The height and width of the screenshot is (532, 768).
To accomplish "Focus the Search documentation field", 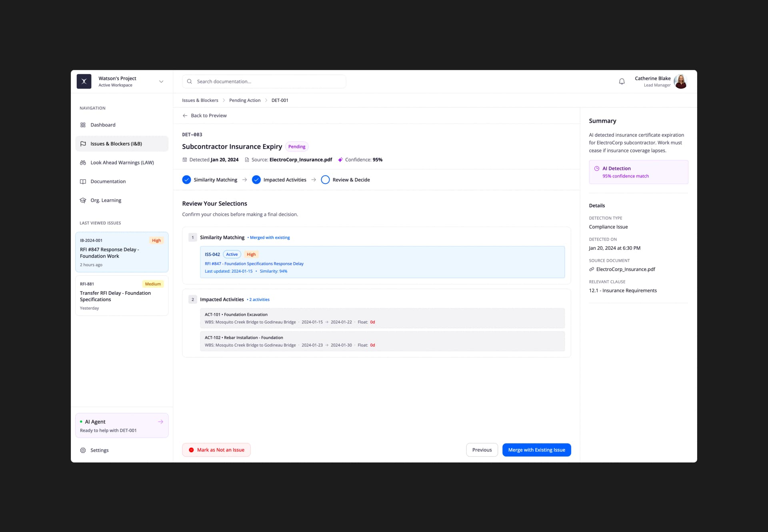I will coord(264,82).
